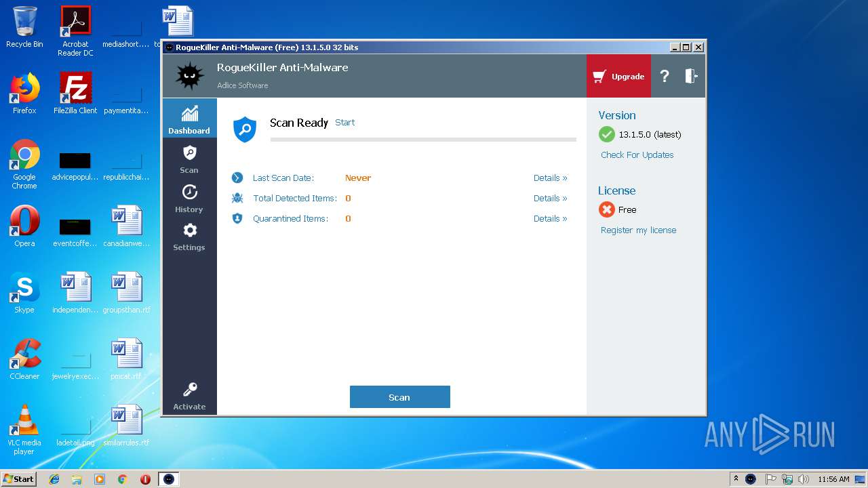Show hidden tray icons arrow
This screenshot has height=488, width=868.
point(736,479)
